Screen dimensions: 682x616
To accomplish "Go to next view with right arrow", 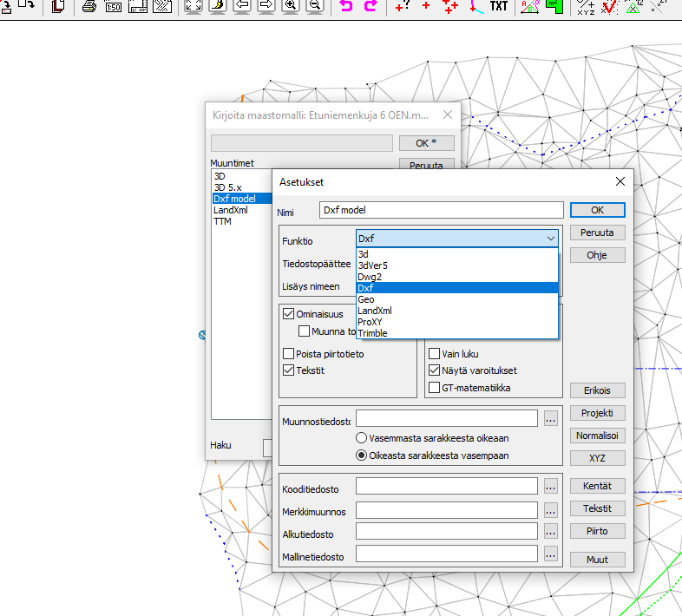I will (x=266, y=6).
